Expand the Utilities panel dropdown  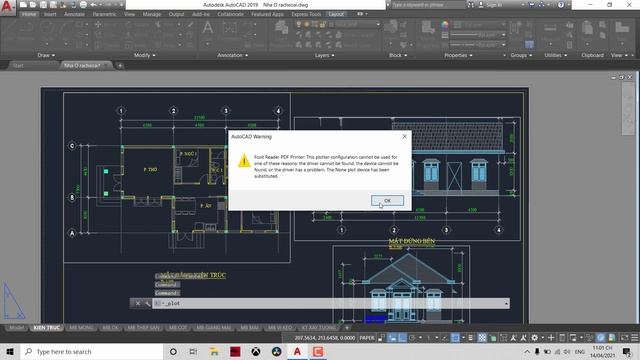(556, 55)
